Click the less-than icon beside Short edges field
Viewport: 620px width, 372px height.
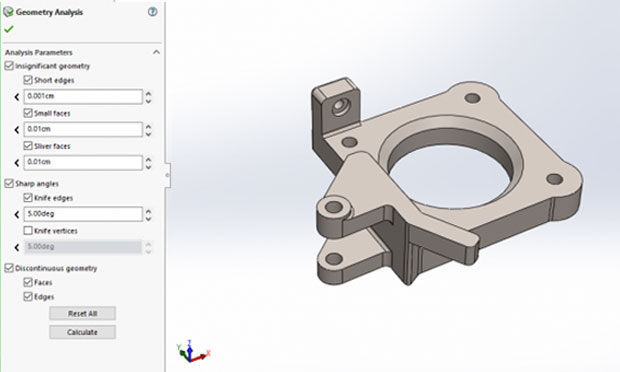click(17, 97)
